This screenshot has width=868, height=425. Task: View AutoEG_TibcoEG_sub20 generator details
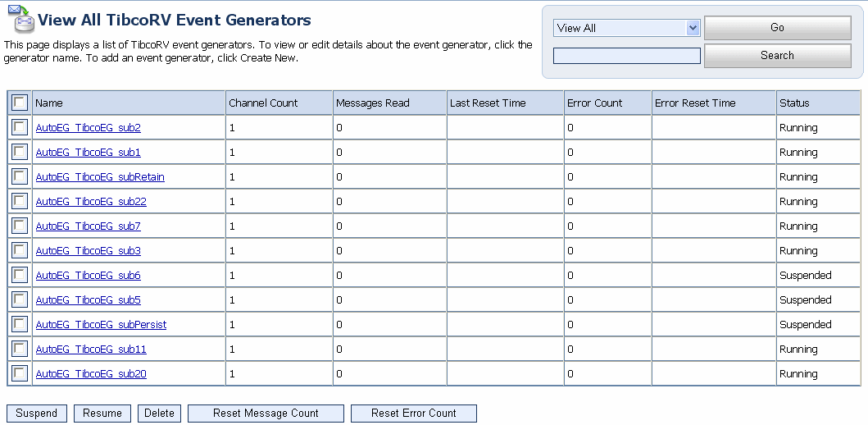point(91,374)
